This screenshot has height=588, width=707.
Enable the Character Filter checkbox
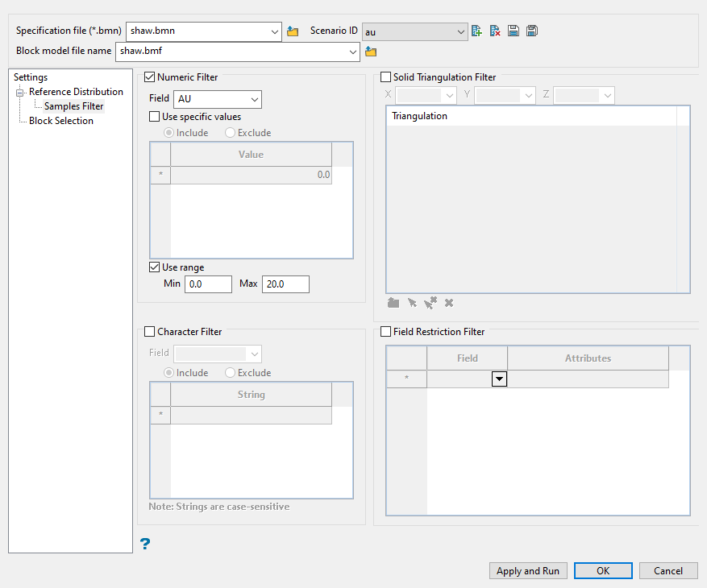(x=150, y=332)
